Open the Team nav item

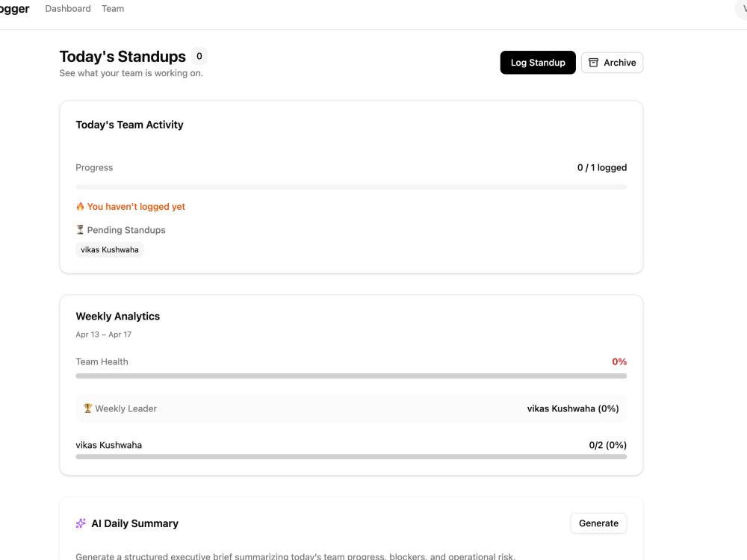(113, 8)
